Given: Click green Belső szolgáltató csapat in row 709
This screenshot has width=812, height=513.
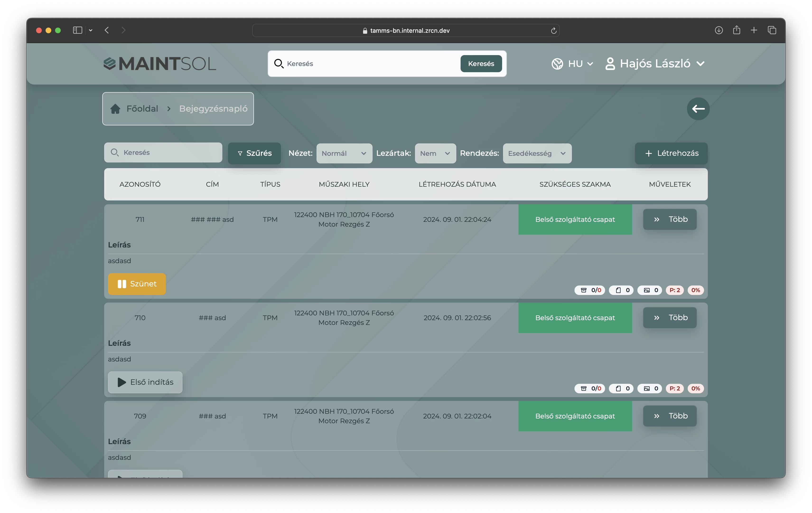Looking at the screenshot, I should coord(575,416).
